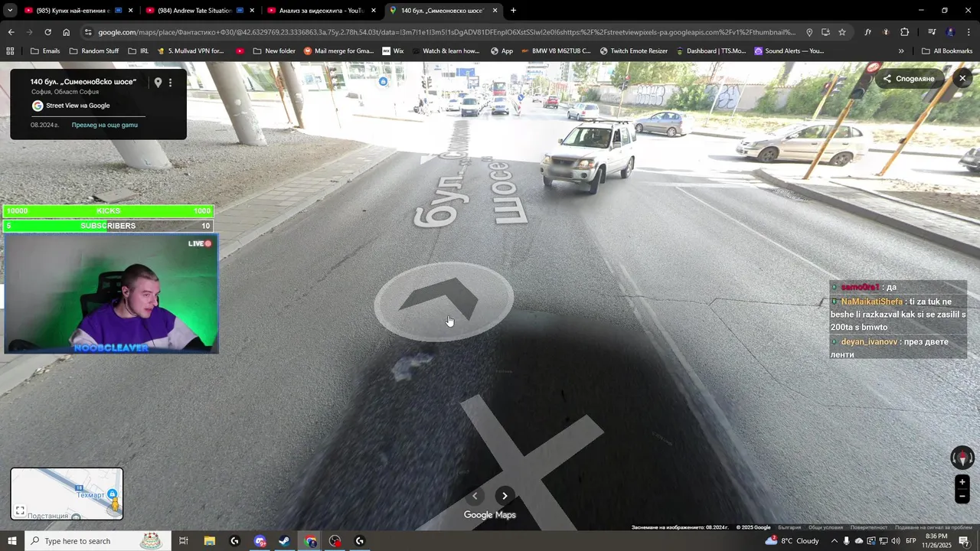Show hidden system tray icons
This screenshot has height=551, width=980.
coord(834,541)
